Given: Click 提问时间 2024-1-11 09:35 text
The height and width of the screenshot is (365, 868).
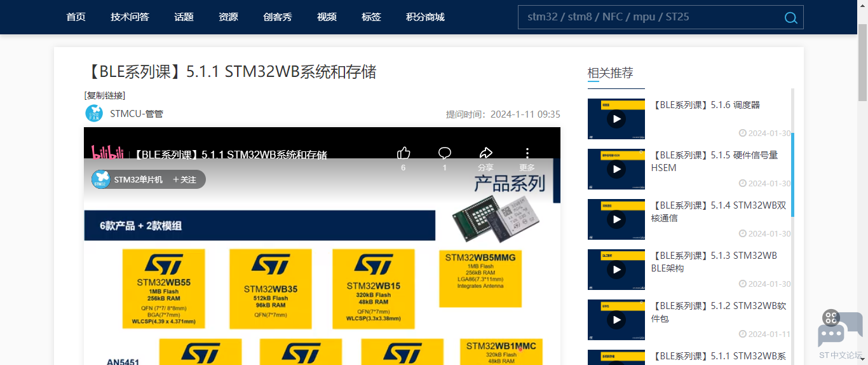Looking at the screenshot, I should pyautogui.click(x=503, y=114).
